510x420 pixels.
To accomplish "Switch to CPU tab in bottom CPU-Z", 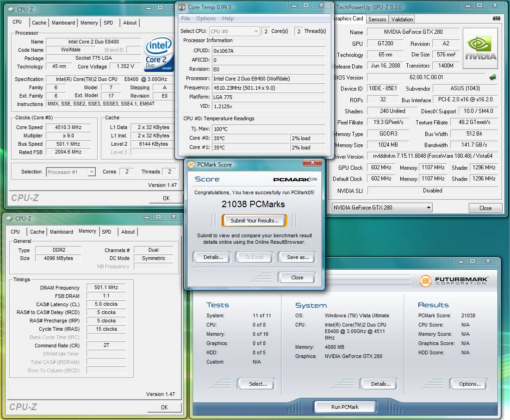I will point(15,232).
